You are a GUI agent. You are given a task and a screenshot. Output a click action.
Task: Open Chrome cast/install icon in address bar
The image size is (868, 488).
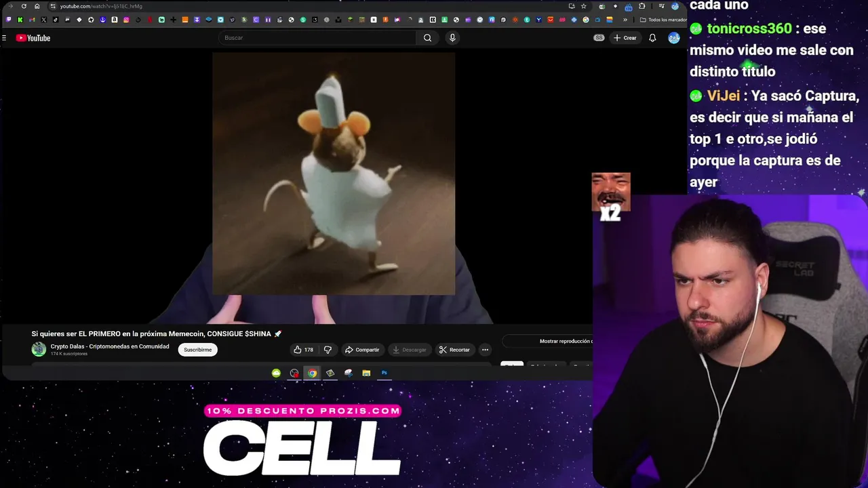[x=572, y=6]
